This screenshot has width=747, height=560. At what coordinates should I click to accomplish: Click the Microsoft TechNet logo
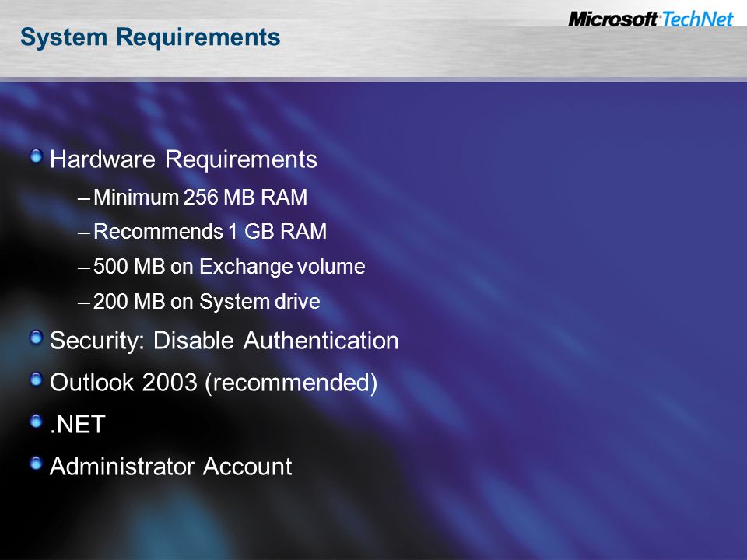651,19
